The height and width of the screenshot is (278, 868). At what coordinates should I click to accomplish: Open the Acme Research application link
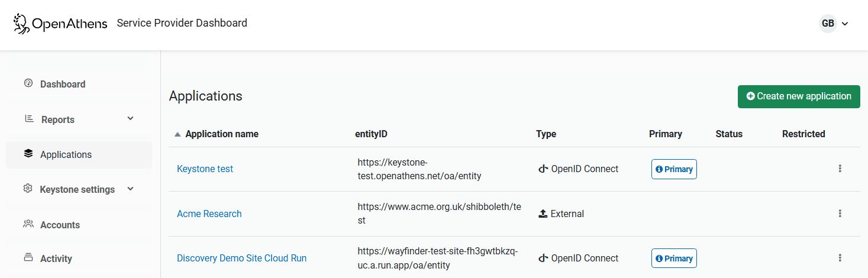(209, 214)
